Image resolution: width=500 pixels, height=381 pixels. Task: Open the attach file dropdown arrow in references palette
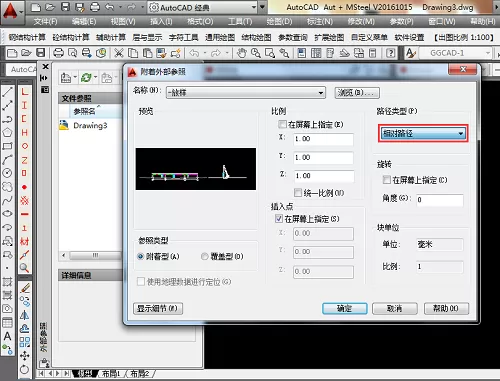pyautogui.click(x=75, y=78)
